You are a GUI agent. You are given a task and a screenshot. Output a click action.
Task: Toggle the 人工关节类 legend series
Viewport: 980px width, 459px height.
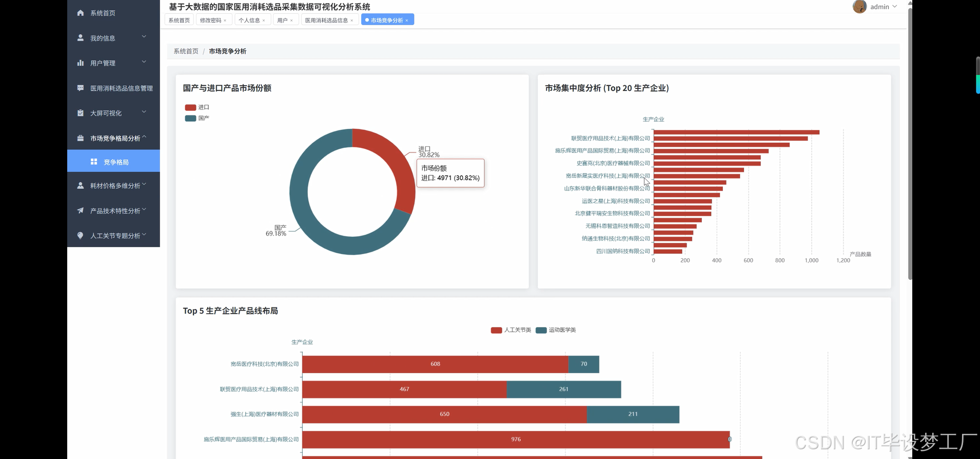[x=511, y=330]
